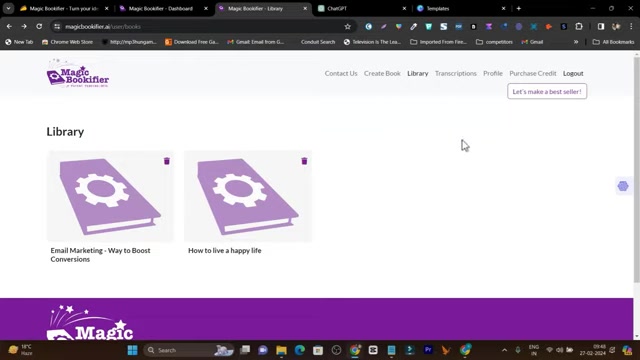The image size is (640, 360).
Task: Open Task View on the taskbar
Action: tap(245, 350)
